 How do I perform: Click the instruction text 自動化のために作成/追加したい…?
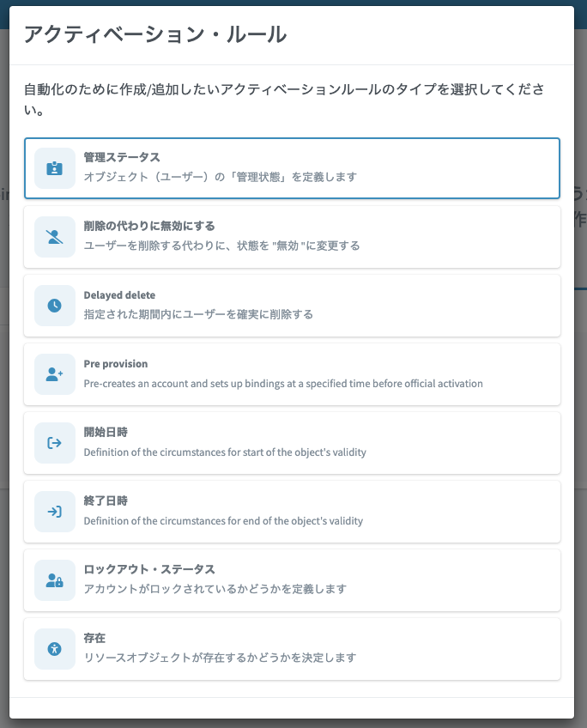284,100
